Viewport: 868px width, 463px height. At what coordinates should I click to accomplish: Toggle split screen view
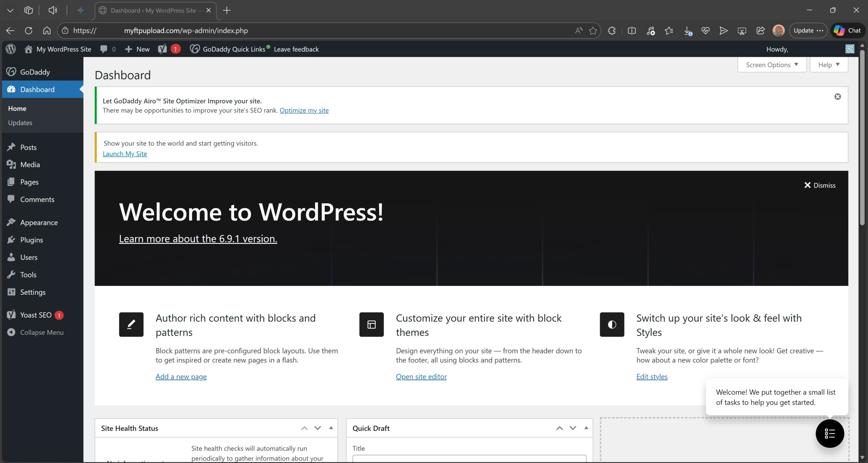coord(632,31)
